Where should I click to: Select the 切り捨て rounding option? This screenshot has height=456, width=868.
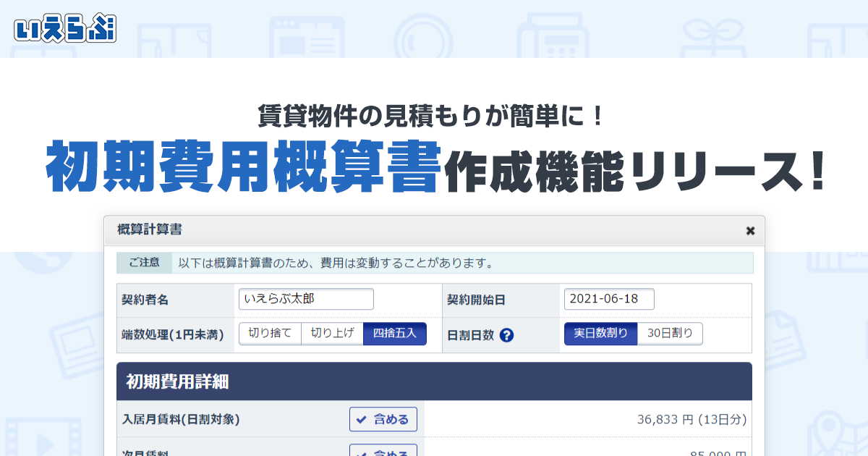point(270,334)
